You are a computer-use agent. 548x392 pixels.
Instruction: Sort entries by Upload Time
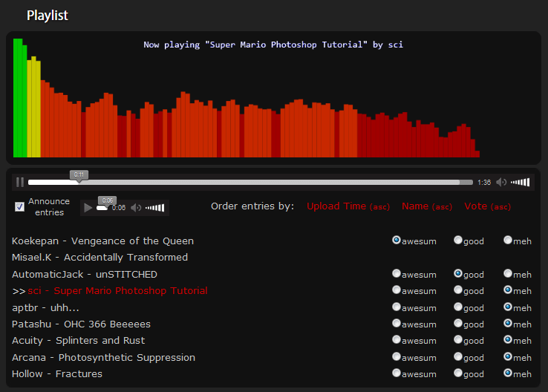click(348, 206)
